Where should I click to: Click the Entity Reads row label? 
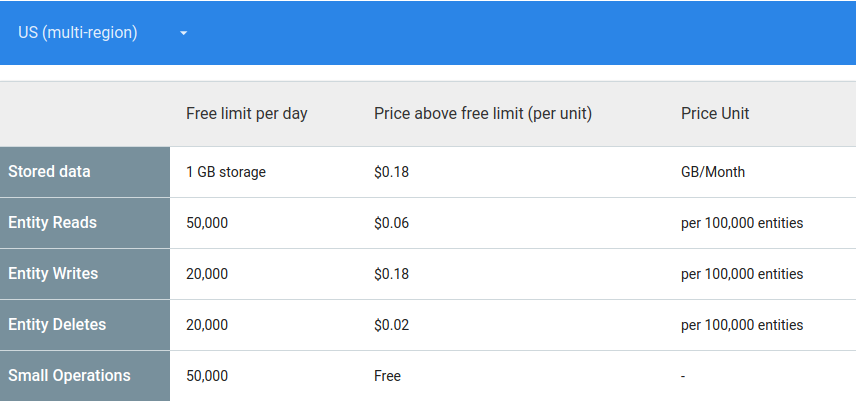[53, 223]
